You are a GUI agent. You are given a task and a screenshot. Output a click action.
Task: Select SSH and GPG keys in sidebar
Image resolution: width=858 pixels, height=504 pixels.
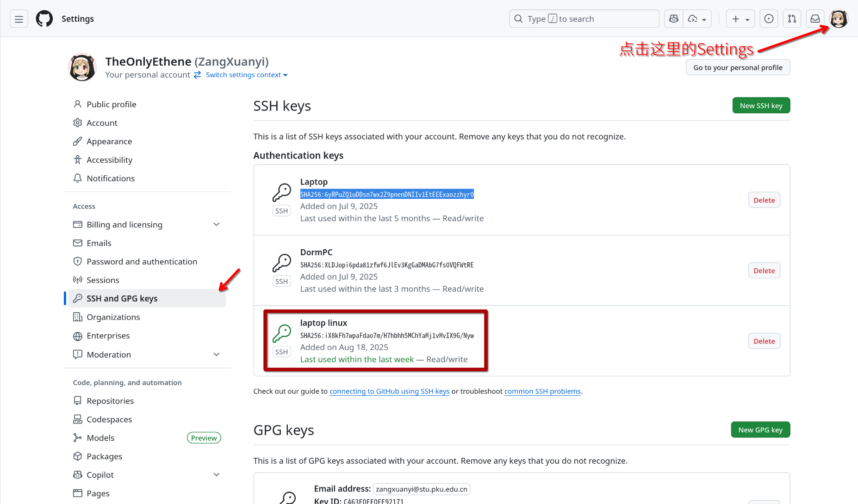click(x=121, y=298)
